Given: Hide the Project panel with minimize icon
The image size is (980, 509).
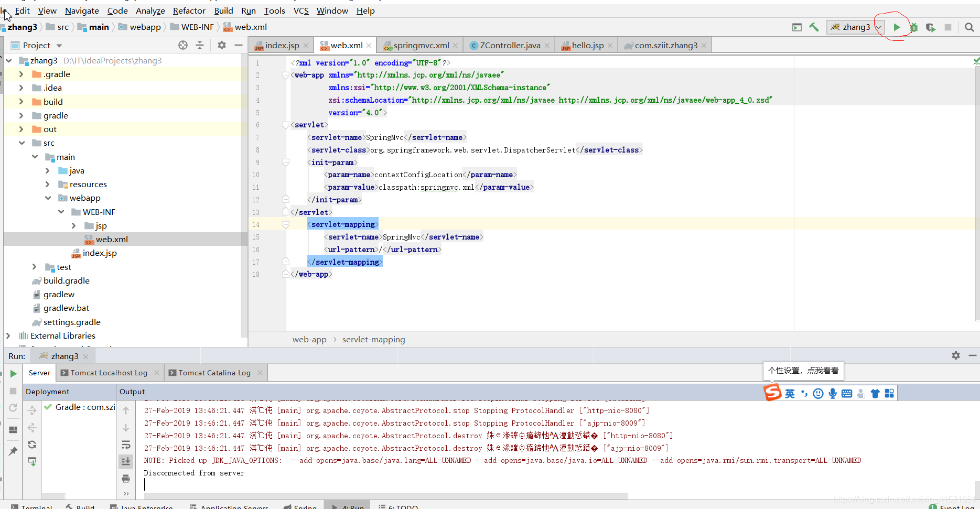Looking at the screenshot, I should [239, 45].
